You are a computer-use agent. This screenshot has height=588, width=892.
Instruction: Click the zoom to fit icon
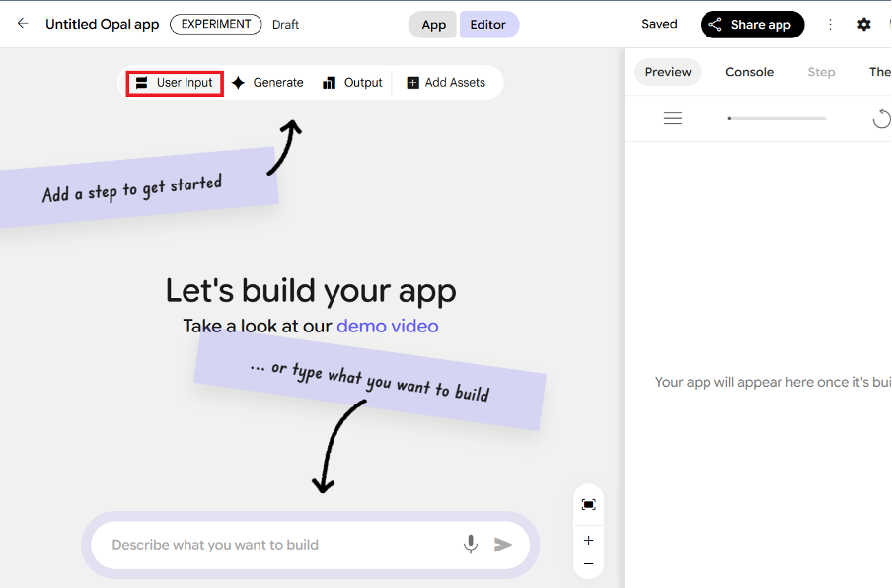pos(589,505)
